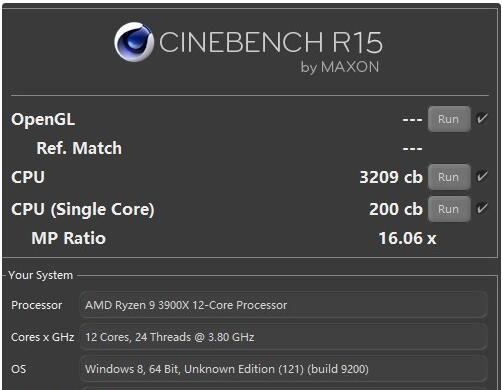Image resolution: width=503 pixels, height=390 pixels.
Task: Select the 3209 cb CPU score
Action: pyautogui.click(x=391, y=177)
